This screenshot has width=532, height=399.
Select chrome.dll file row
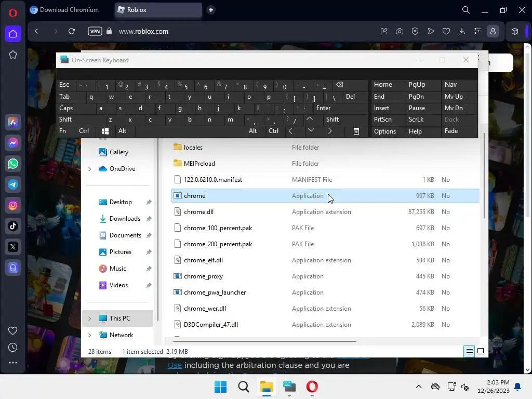325,212
